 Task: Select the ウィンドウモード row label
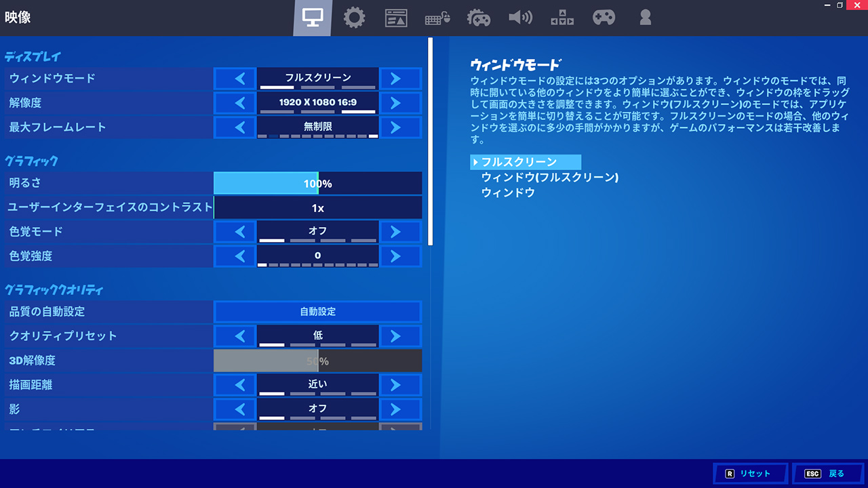click(x=52, y=79)
